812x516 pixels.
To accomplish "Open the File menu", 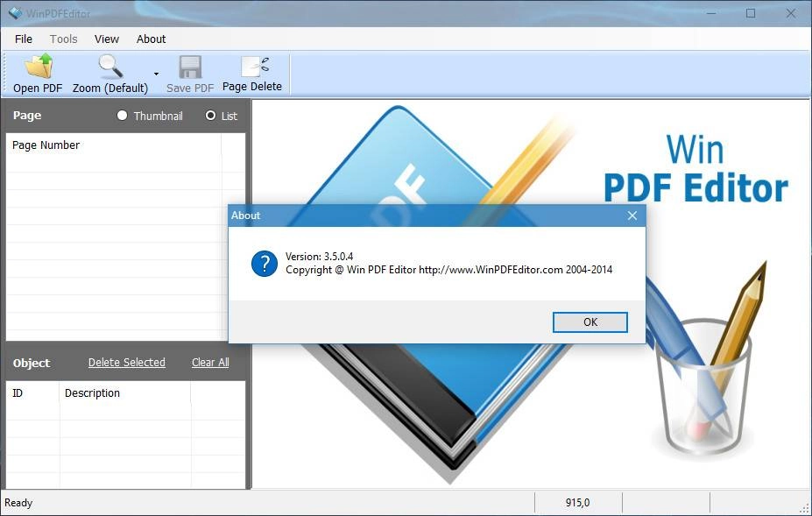I will click(x=24, y=39).
